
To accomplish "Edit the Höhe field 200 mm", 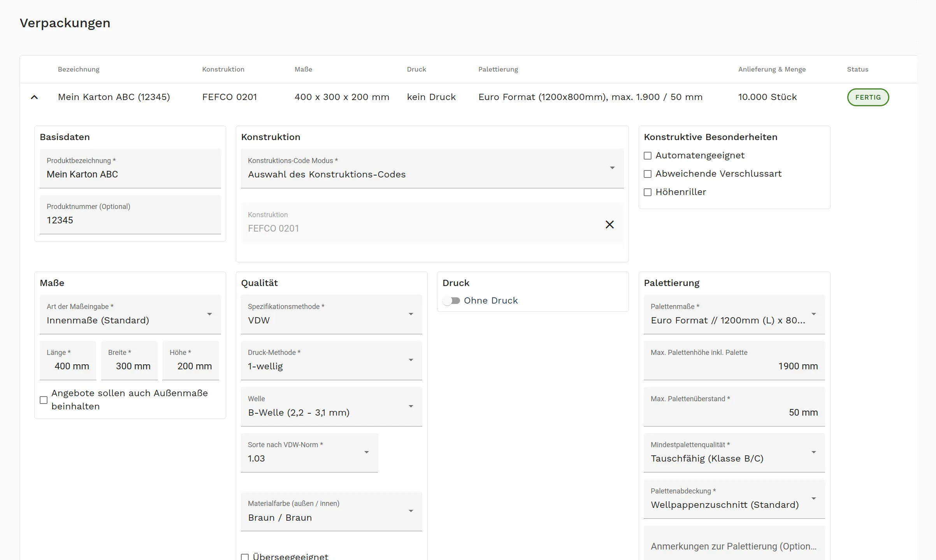I will point(191,360).
